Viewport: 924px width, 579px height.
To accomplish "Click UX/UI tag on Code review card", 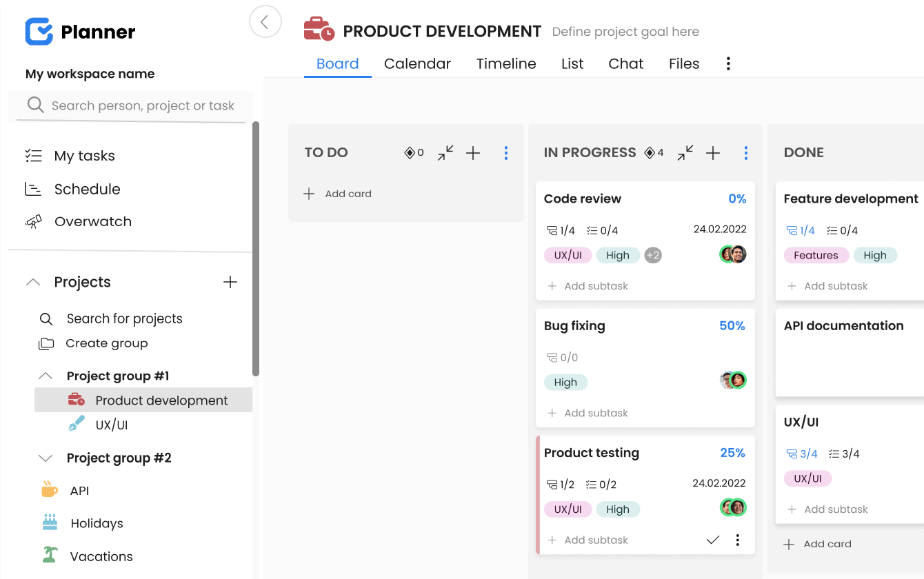I will 568,255.
